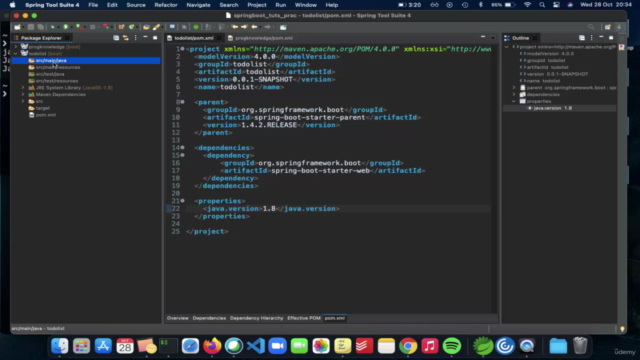This screenshot has width=640, height=360.
Task: Open Finder from the Dock
Action: 60,346
